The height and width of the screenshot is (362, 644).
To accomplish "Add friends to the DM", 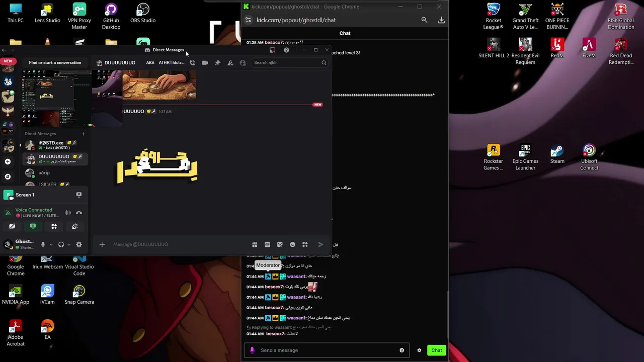I will point(230,63).
